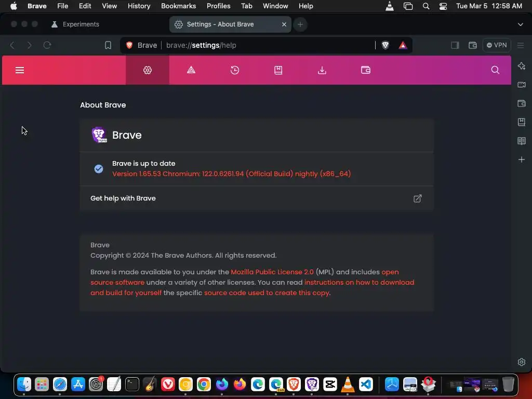Go forward to the next page

(30, 45)
